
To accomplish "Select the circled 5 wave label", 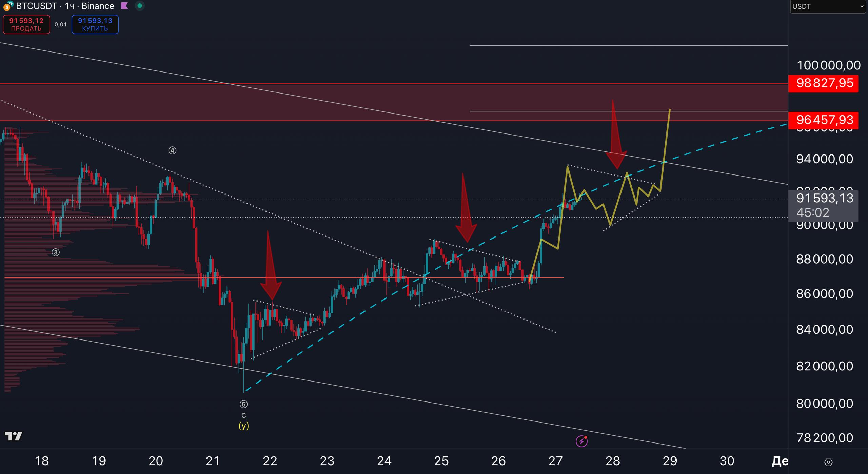I will coord(243,404).
